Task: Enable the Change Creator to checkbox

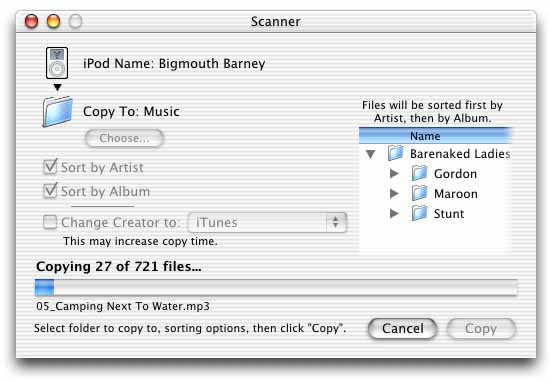Action: (50, 222)
